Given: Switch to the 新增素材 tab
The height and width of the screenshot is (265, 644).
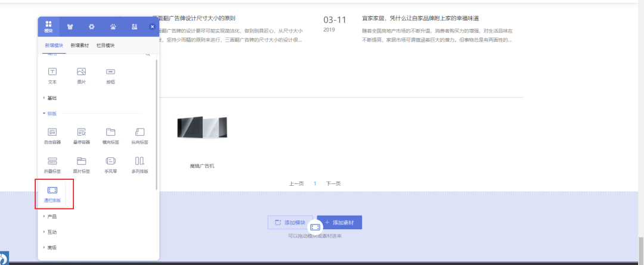Looking at the screenshot, I should [79, 45].
